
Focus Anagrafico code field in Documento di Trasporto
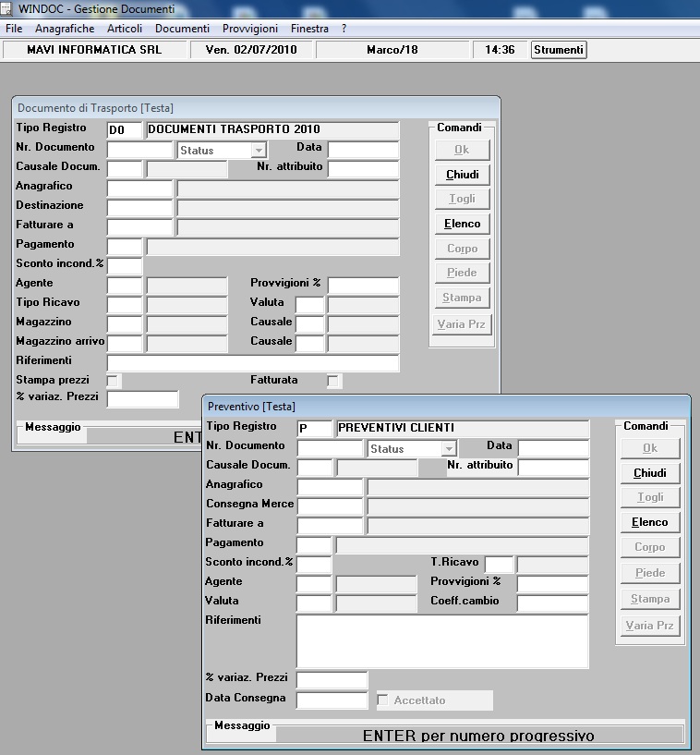tap(139, 189)
